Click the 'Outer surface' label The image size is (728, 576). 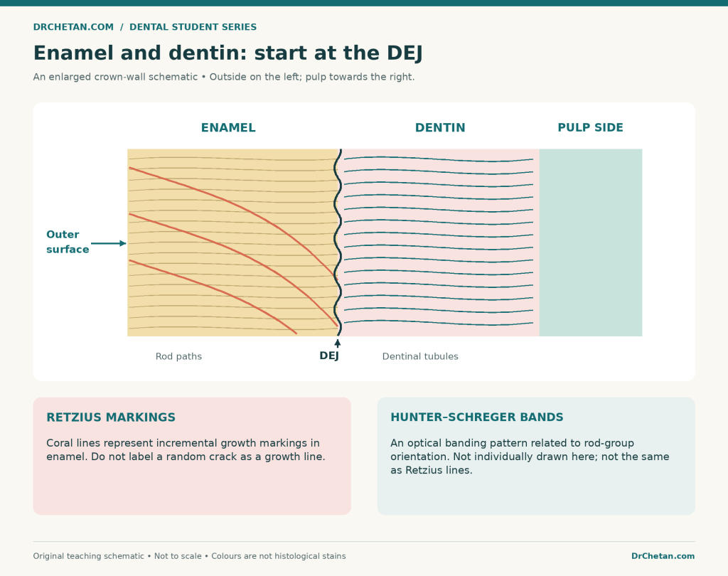[68, 242]
